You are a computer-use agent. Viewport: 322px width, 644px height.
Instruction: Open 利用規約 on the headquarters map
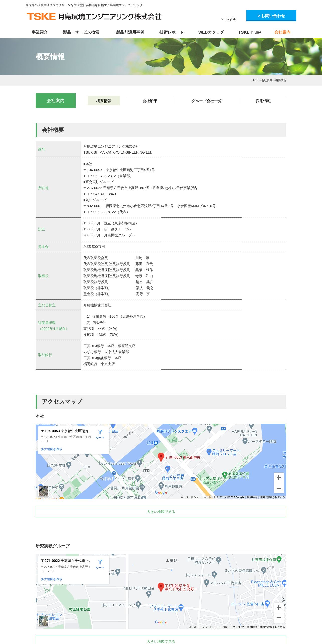252,497
